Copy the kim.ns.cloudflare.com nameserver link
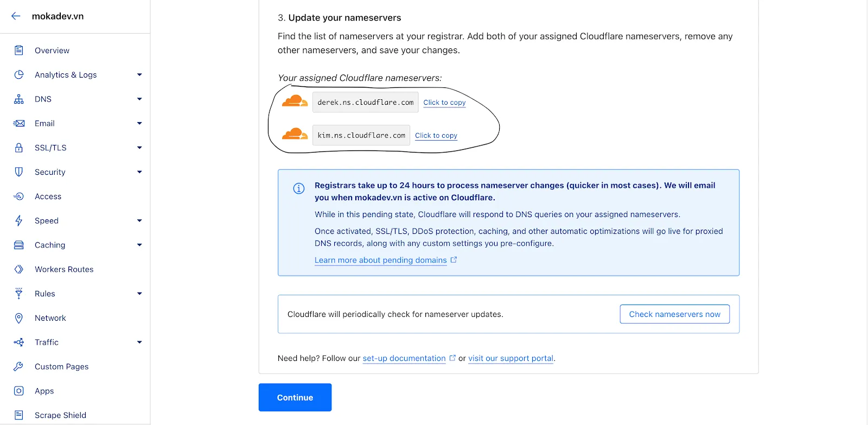Viewport: 868px width, 425px height. coord(436,136)
